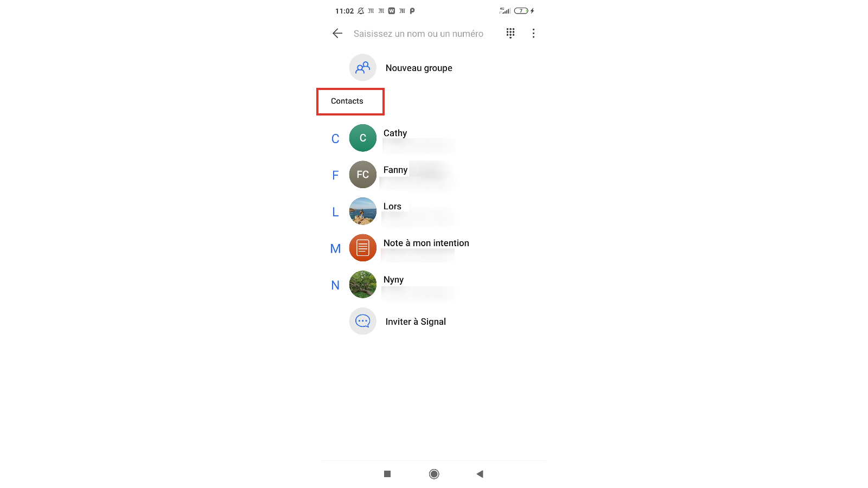Tap the Nouveau groupe label
Screen dimensions: 868x488
pos(419,68)
